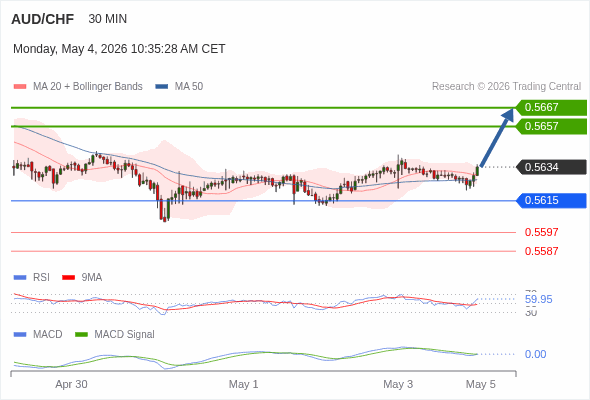Select the current price 0.5634 tag
The image size is (590, 400).
pyautogui.click(x=551, y=167)
